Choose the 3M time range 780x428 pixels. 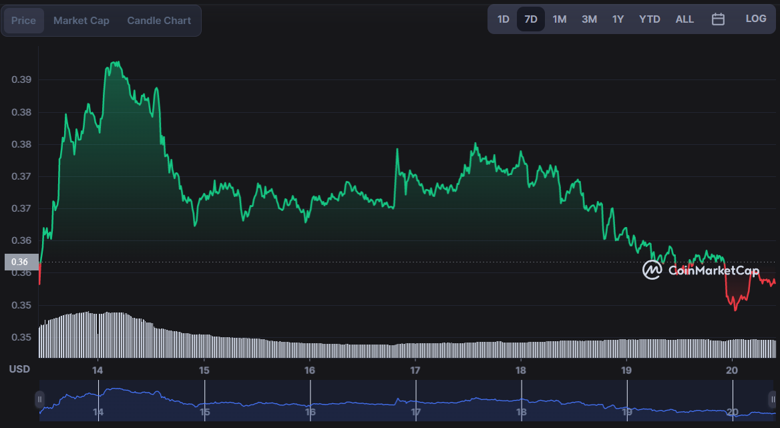pyautogui.click(x=589, y=19)
